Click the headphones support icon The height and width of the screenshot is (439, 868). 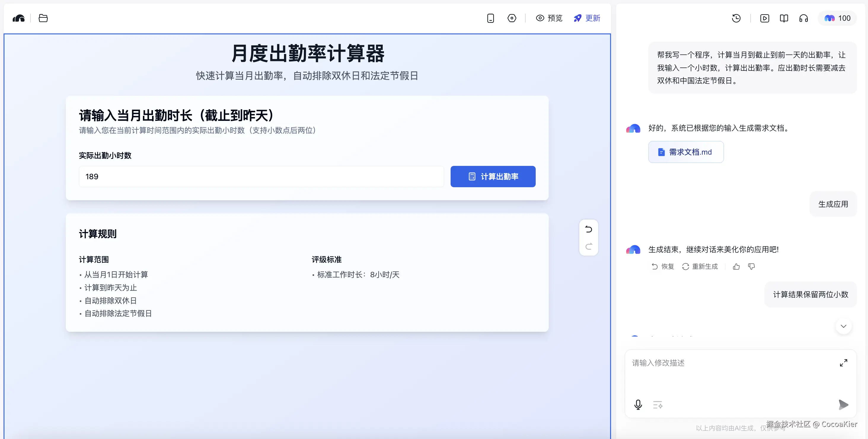tap(804, 18)
